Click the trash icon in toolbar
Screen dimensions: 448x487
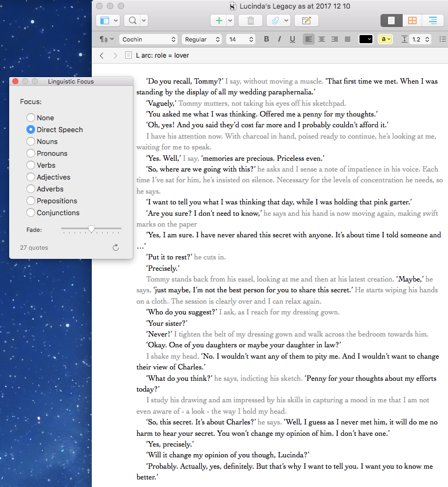(250, 21)
